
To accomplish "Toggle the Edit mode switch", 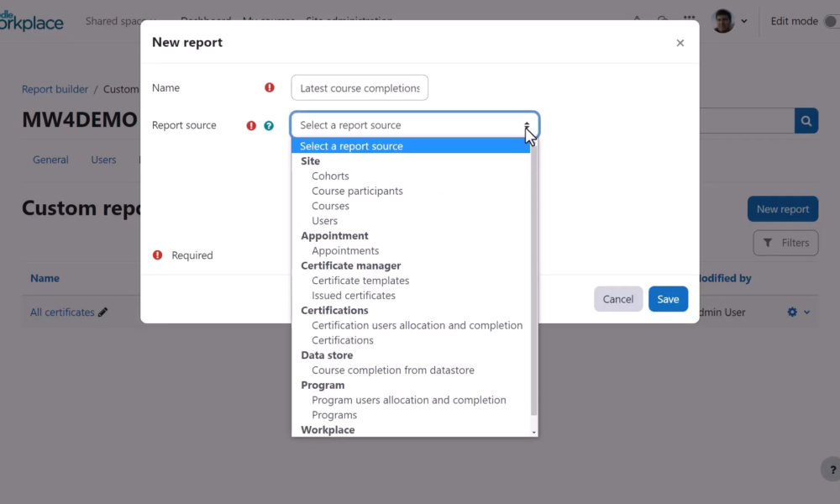I will pyautogui.click(x=830, y=21).
